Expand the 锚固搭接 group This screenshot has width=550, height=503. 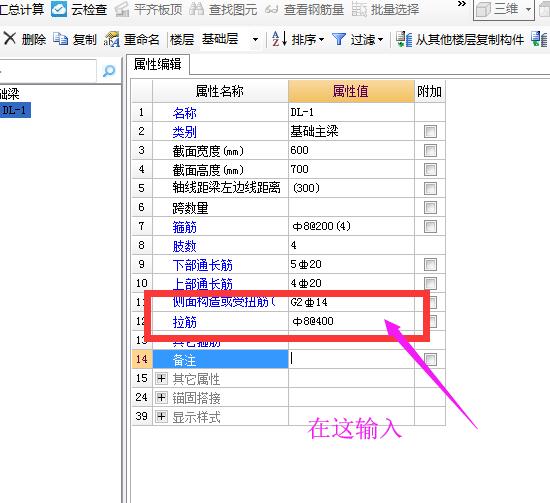click(161, 397)
